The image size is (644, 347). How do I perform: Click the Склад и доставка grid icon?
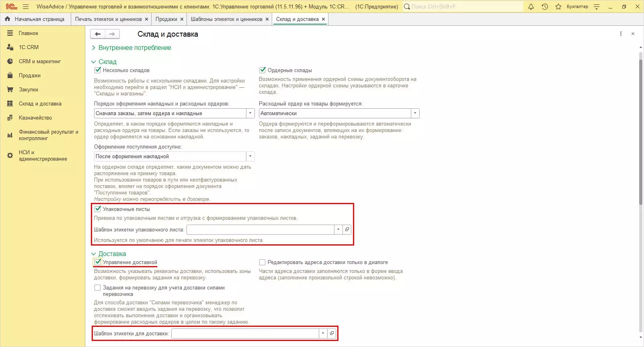10,103
